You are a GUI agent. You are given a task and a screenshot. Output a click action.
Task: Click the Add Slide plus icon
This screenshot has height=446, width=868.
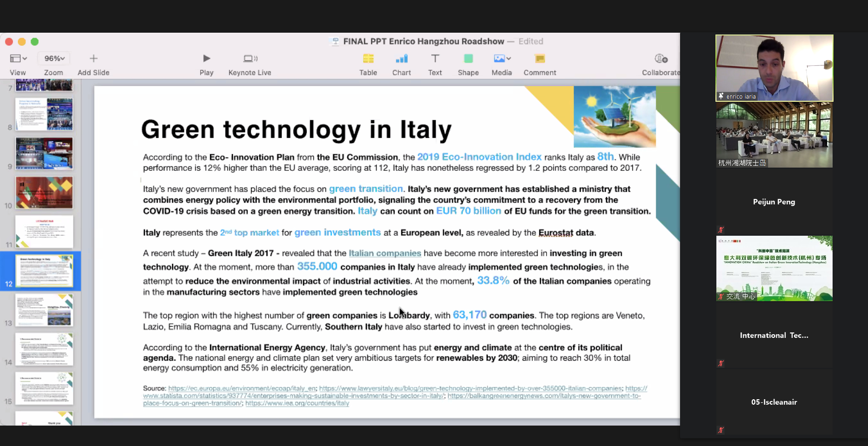pyautogui.click(x=94, y=59)
